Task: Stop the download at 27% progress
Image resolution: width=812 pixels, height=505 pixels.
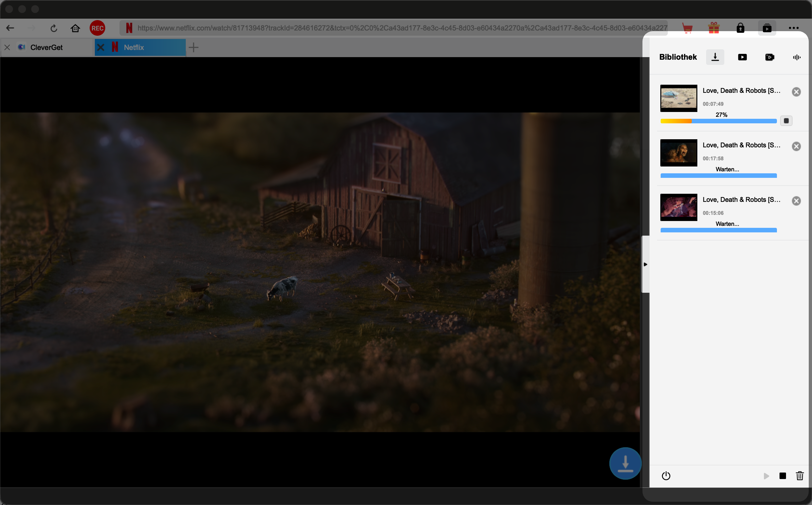Action: pos(786,121)
